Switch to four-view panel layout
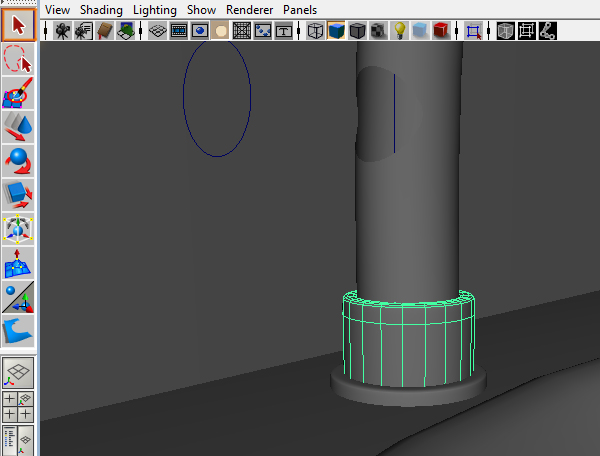The image size is (600, 456). 18,406
